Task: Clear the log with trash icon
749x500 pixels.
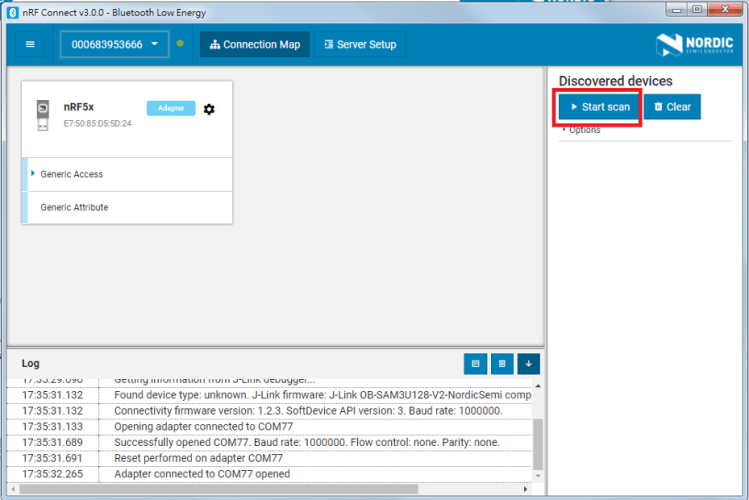Action: pyautogui.click(x=502, y=364)
